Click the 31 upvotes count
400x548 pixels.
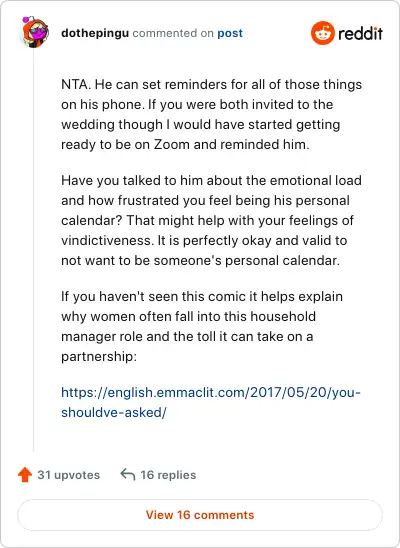click(x=68, y=475)
